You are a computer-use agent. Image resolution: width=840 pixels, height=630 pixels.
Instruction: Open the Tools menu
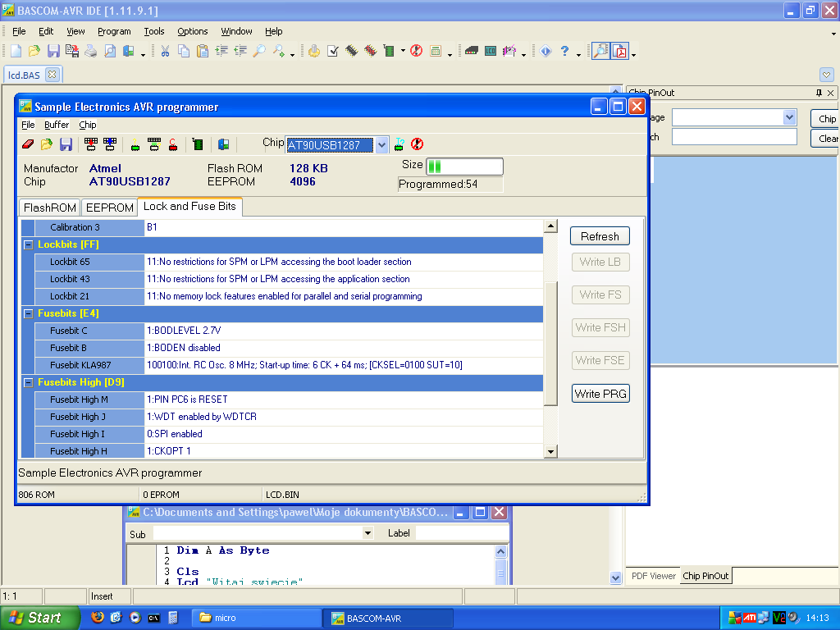(x=153, y=31)
